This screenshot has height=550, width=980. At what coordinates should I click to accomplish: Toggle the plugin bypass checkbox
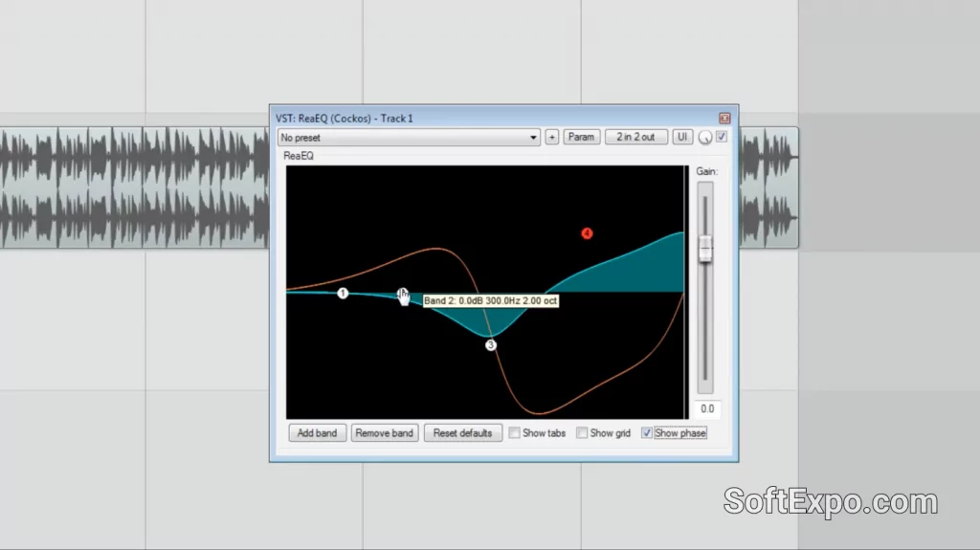(722, 137)
